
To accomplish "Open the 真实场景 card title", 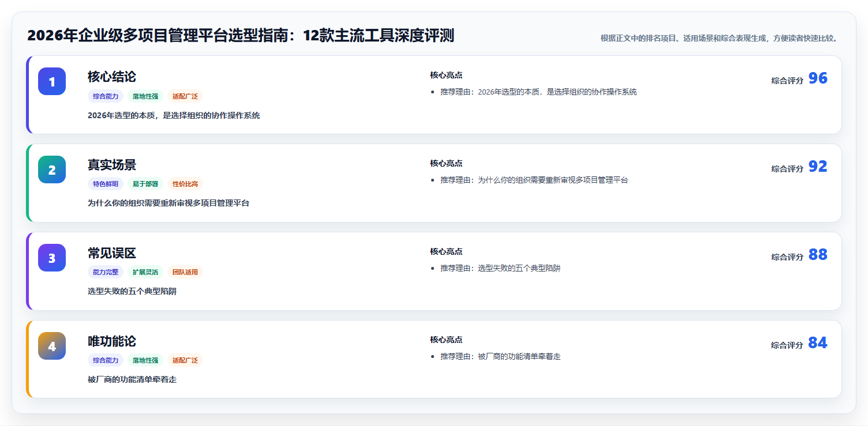I will [x=112, y=165].
